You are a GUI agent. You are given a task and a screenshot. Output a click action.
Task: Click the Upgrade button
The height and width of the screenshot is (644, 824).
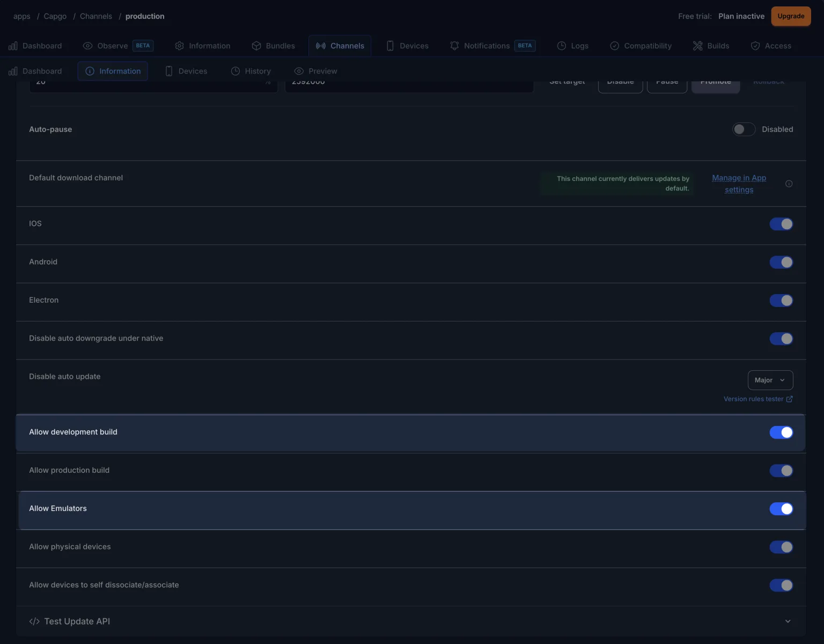tap(791, 16)
